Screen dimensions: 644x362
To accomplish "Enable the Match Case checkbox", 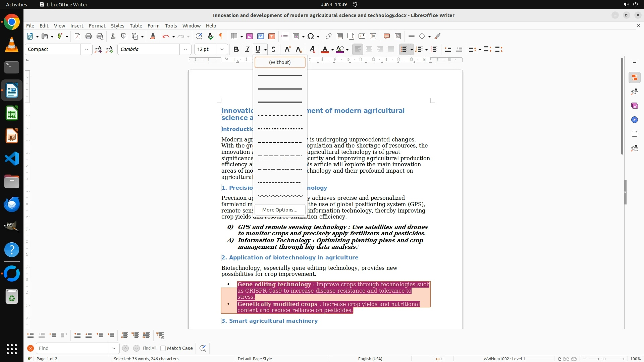I will (x=163, y=348).
